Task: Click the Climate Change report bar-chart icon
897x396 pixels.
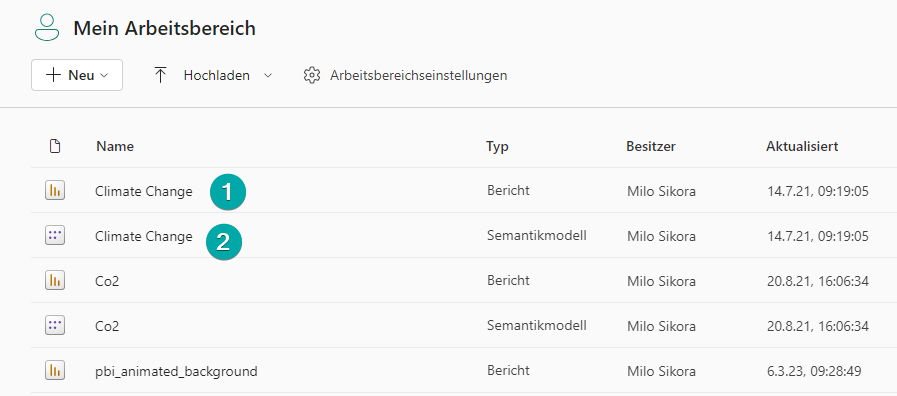Action: click(x=55, y=191)
